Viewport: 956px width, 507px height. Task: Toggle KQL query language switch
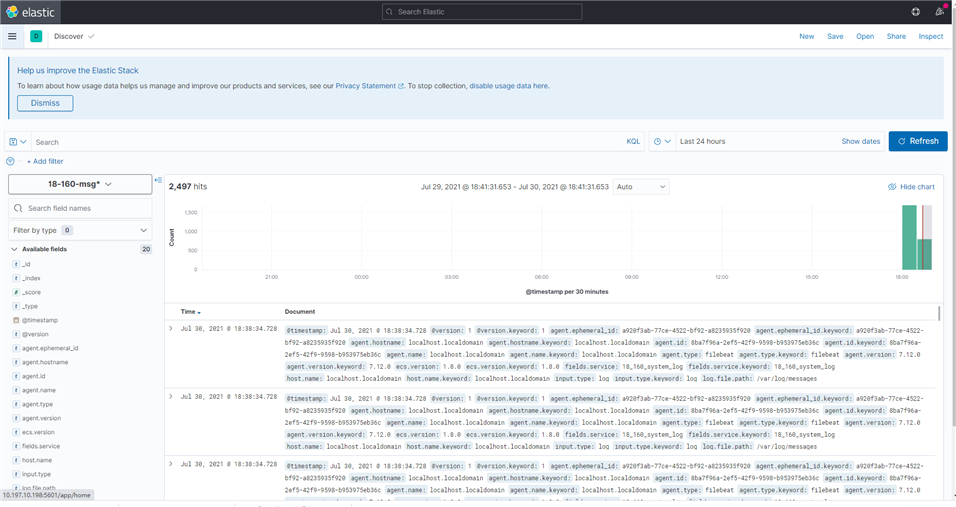click(633, 141)
